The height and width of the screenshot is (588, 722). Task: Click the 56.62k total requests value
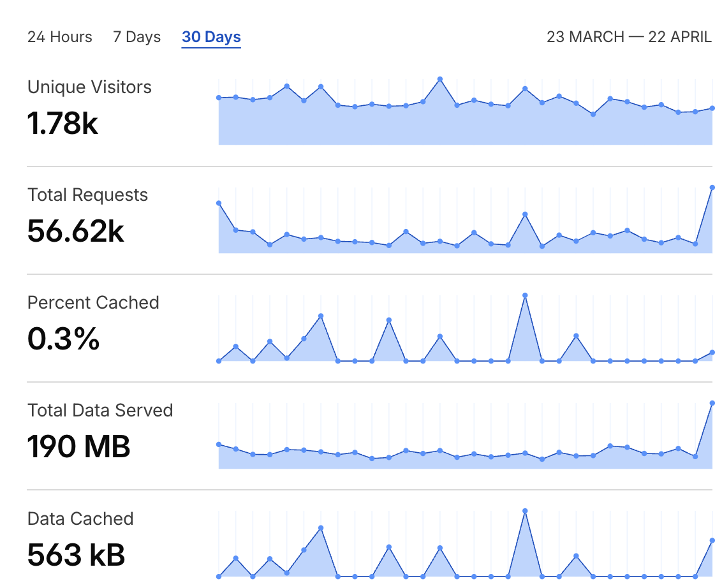(x=75, y=231)
